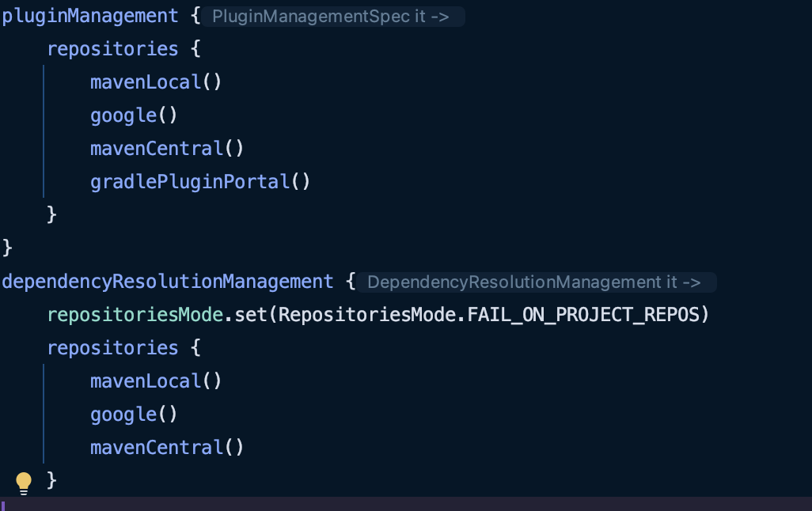Click the last mavenCentral() call
This screenshot has width=812, height=511.
[167, 448]
